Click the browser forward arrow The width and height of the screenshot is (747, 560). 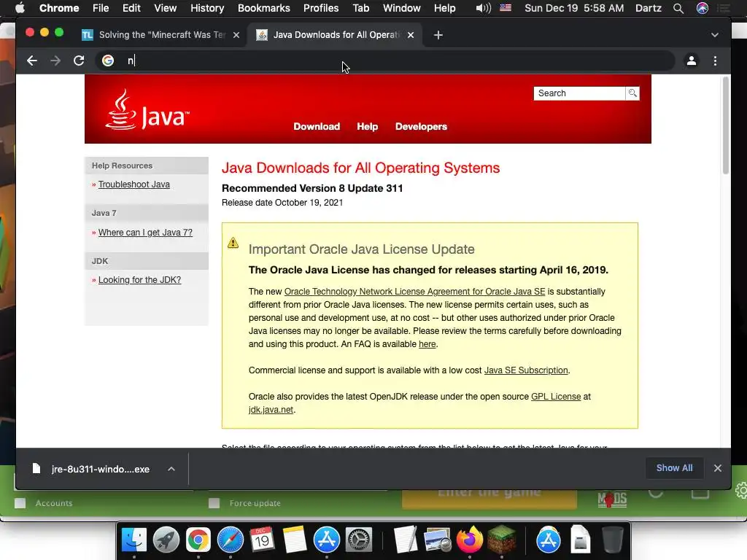click(x=55, y=61)
